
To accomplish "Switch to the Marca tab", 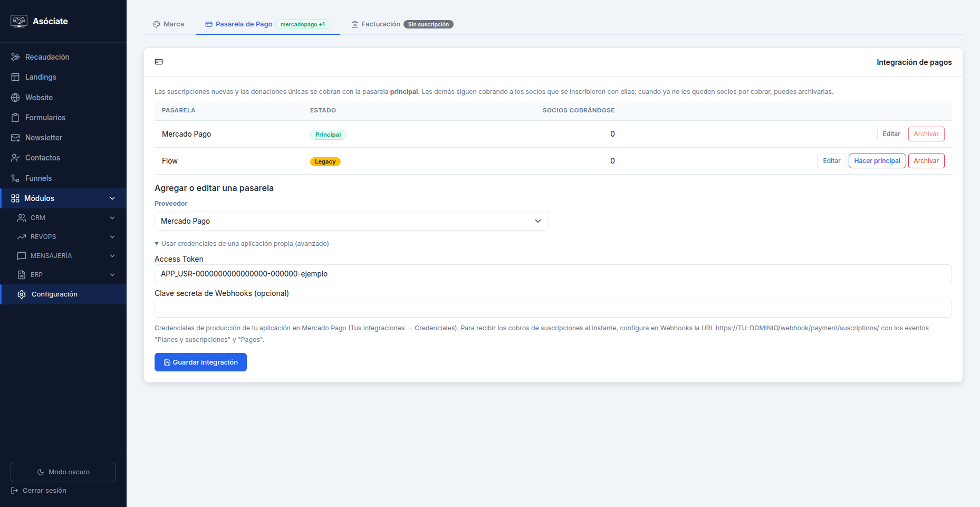I will point(169,24).
